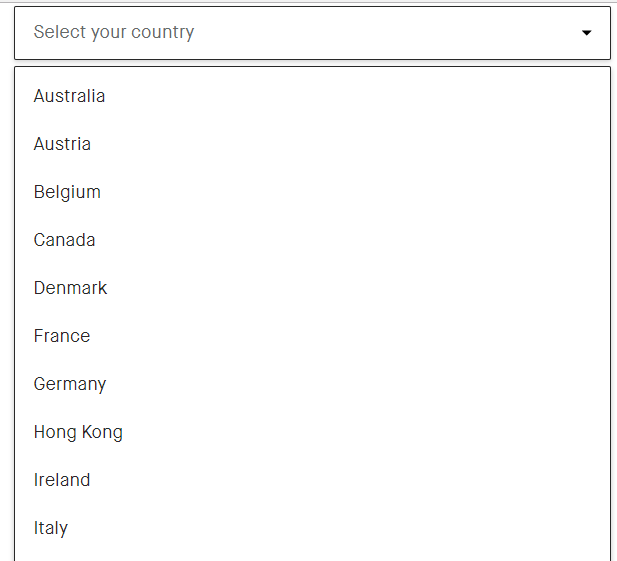
Task: Click the dropdown caret arrow icon
Action: click(x=587, y=33)
